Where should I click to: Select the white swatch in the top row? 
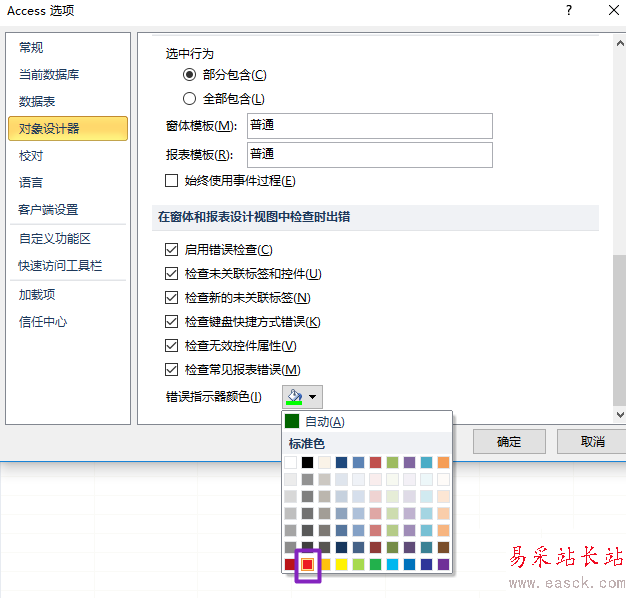tap(291, 462)
